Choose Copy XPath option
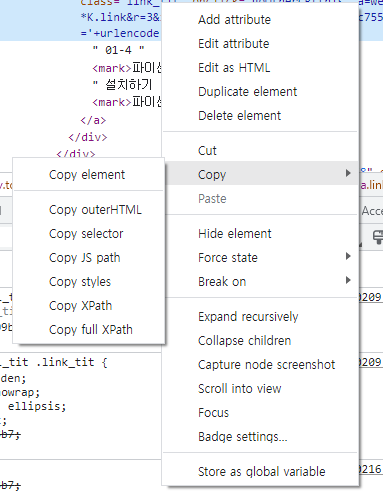Viewport: 383px width, 495px height. coord(89,306)
